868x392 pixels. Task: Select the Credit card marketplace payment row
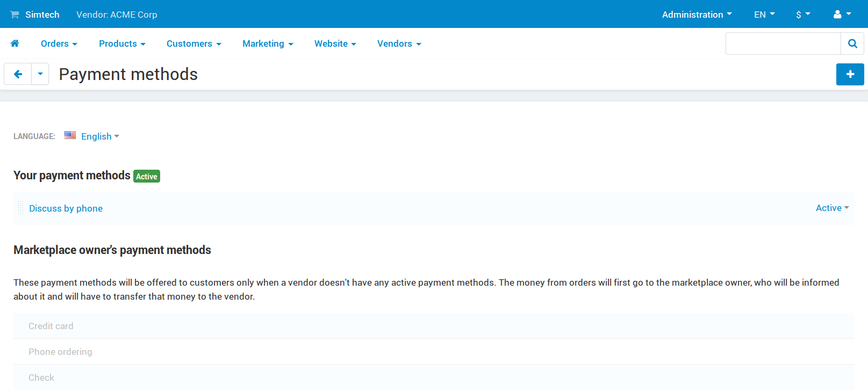[x=434, y=326]
